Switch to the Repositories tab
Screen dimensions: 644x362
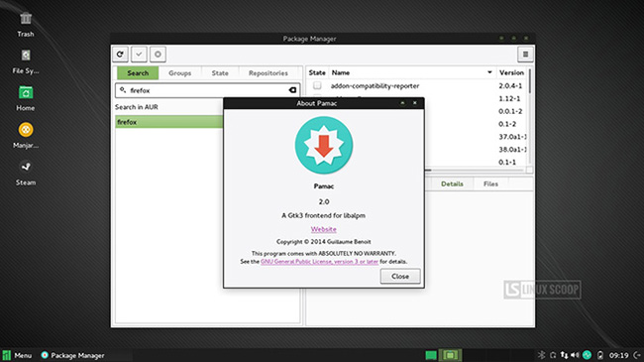tap(268, 72)
